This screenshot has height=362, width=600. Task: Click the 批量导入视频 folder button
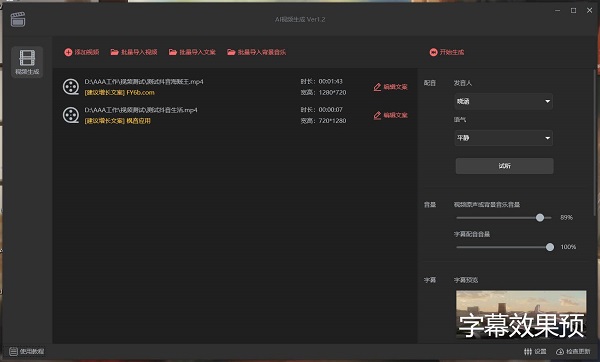[x=134, y=52]
